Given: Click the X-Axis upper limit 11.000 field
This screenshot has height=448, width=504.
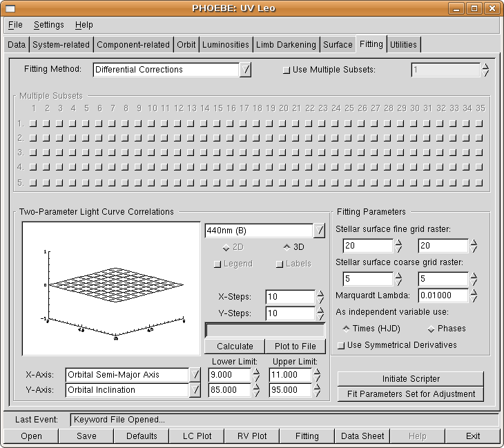Looking at the screenshot, I should tap(290, 375).
